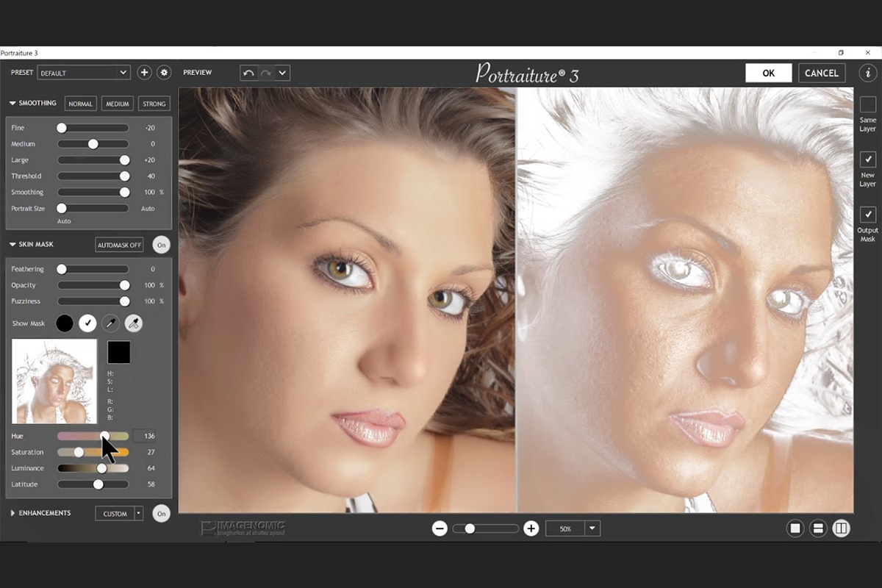This screenshot has width=882, height=588.
Task: Open preset settings via the gear icon
Action: 163,72
